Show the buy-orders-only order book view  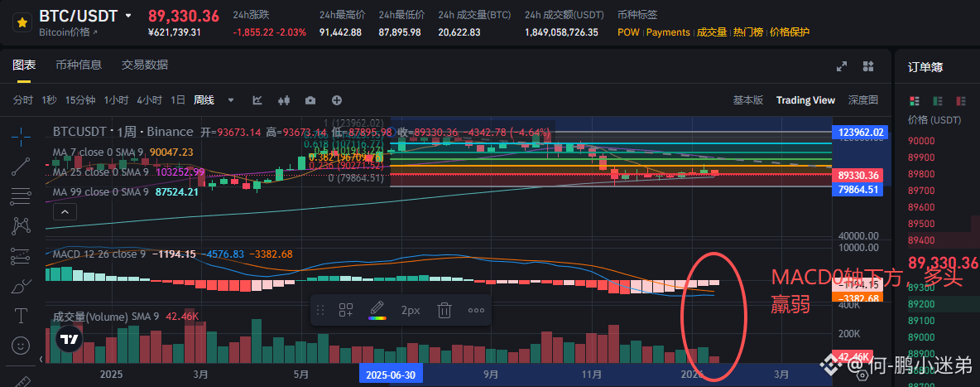pos(938,101)
